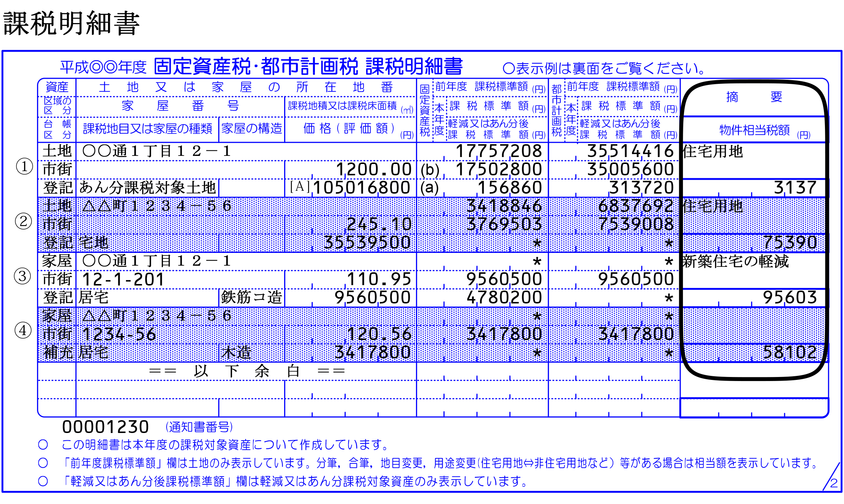The image size is (844, 504).
Task: Select the value 3769503
Action: (x=504, y=224)
